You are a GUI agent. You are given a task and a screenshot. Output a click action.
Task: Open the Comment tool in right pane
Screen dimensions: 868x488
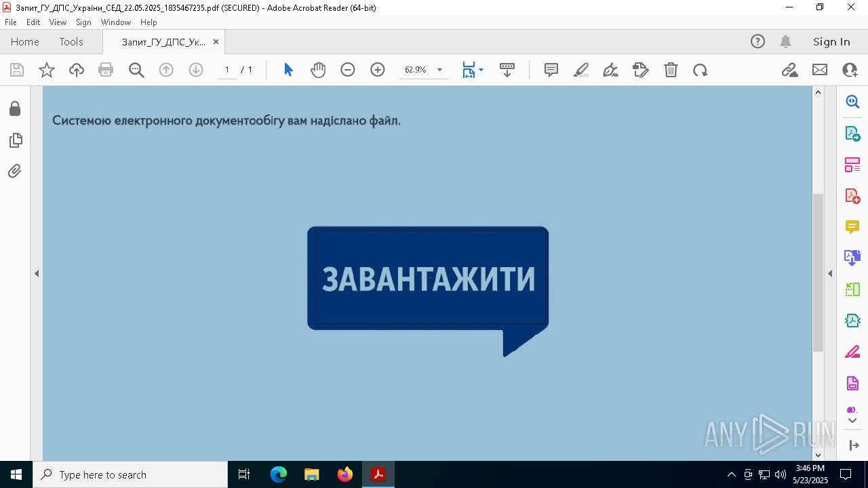[x=852, y=227]
